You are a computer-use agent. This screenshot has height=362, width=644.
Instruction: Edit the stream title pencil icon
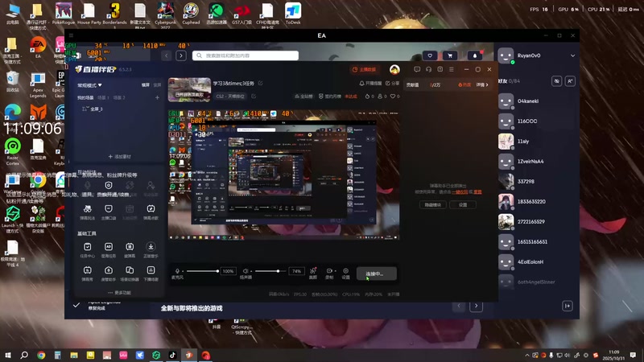point(260,84)
